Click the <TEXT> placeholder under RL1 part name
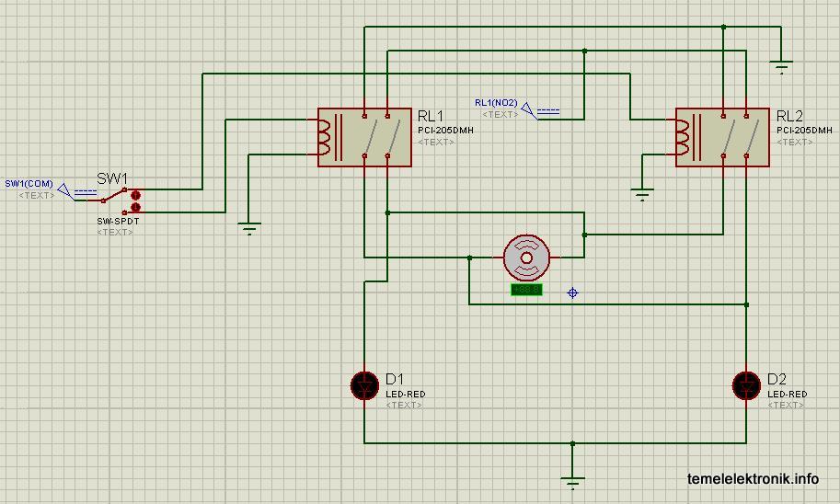This screenshot has height=504, width=840. point(436,142)
